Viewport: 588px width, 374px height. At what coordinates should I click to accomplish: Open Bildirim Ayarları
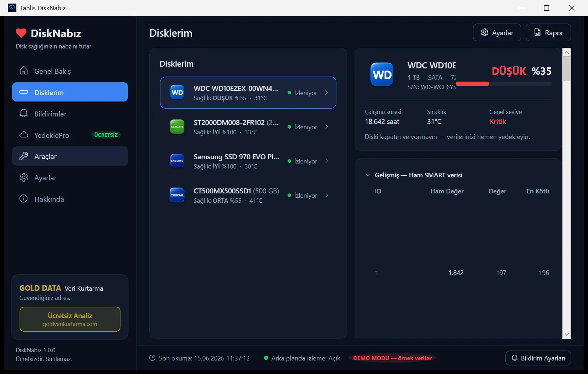point(538,358)
